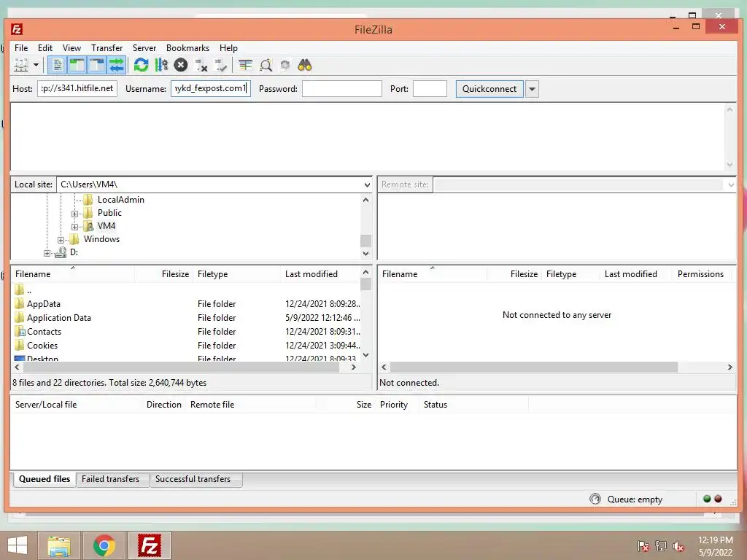The height and width of the screenshot is (560, 747).
Task: Select the D: drive in the tree
Action: coord(74,252)
